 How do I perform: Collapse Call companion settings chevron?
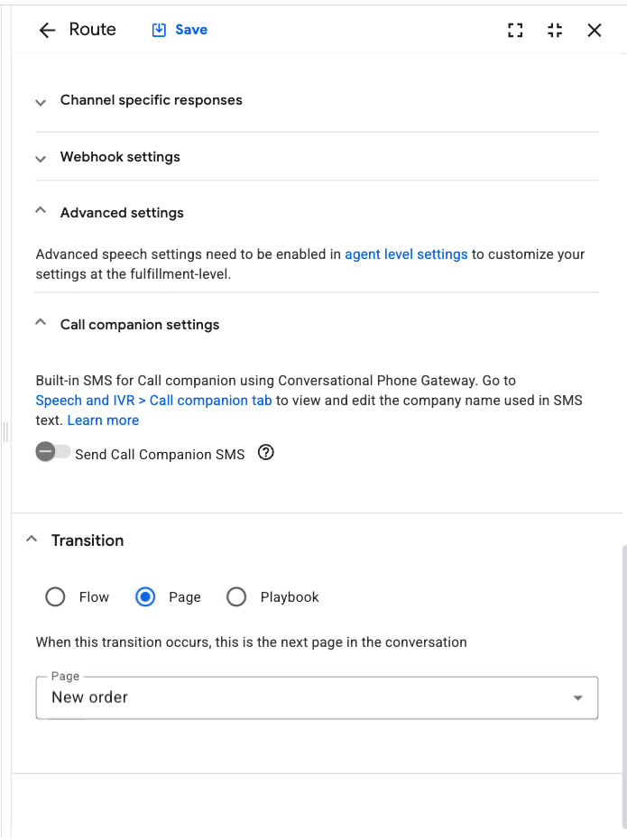41,322
